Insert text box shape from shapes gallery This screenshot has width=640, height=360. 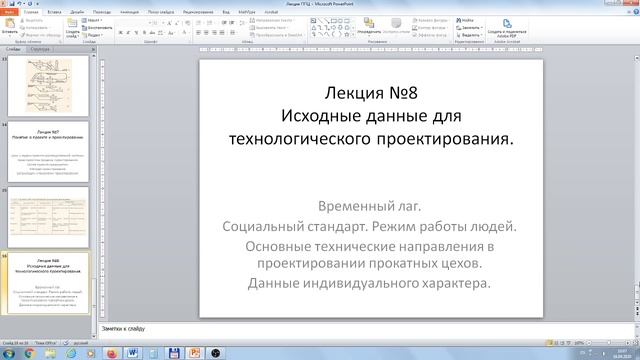coord(313,20)
